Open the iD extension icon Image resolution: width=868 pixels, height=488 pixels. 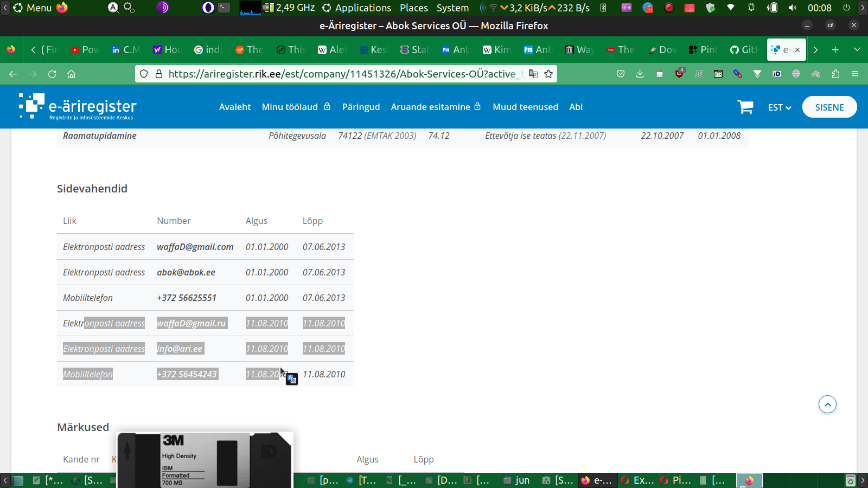coord(777,74)
